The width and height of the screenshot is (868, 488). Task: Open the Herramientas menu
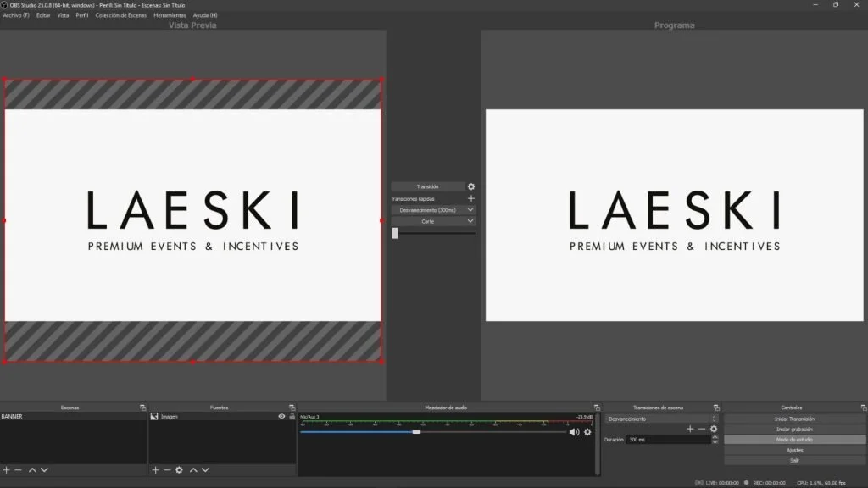170,15
